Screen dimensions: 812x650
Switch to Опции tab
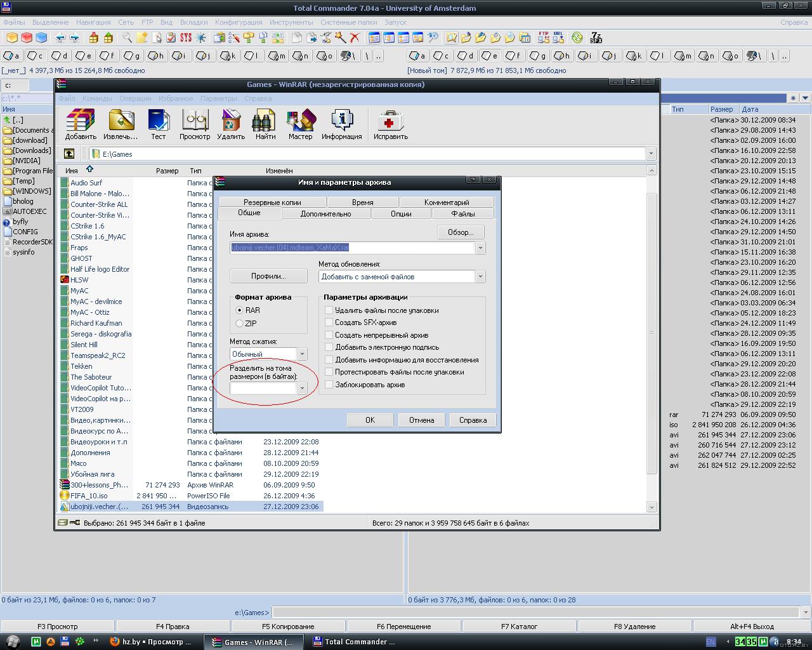point(401,214)
